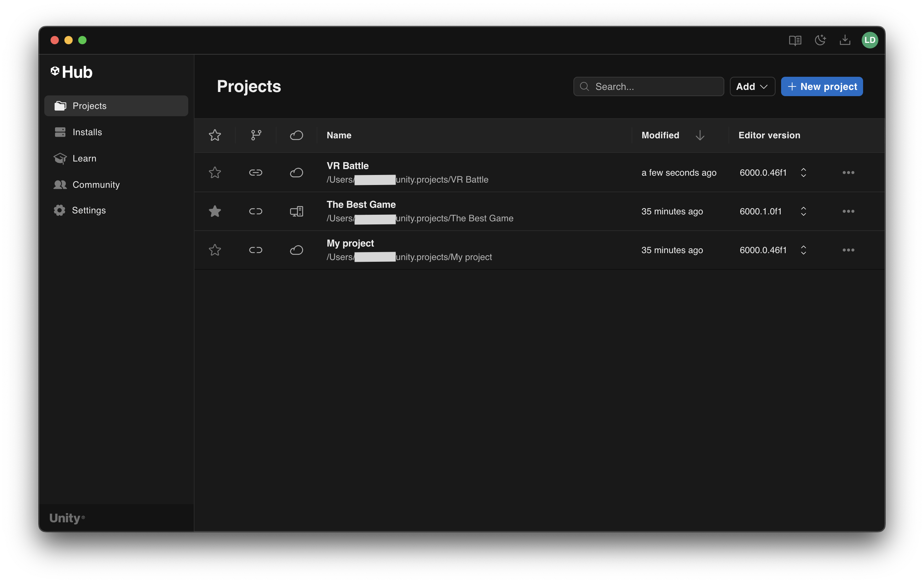Image resolution: width=924 pixels, height=583 pixels.
Task: Maximize the Unity Hub window
Action: coord(82,40)
